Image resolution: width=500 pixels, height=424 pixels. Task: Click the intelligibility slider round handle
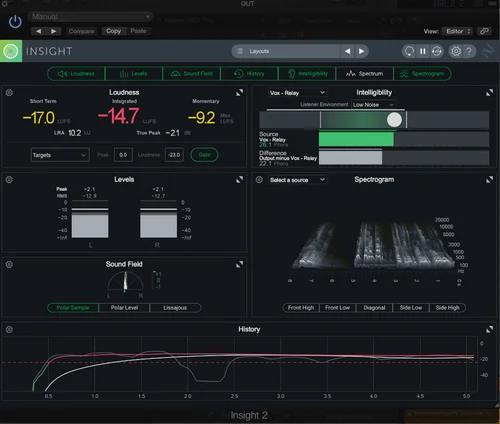tap(394, 120)
